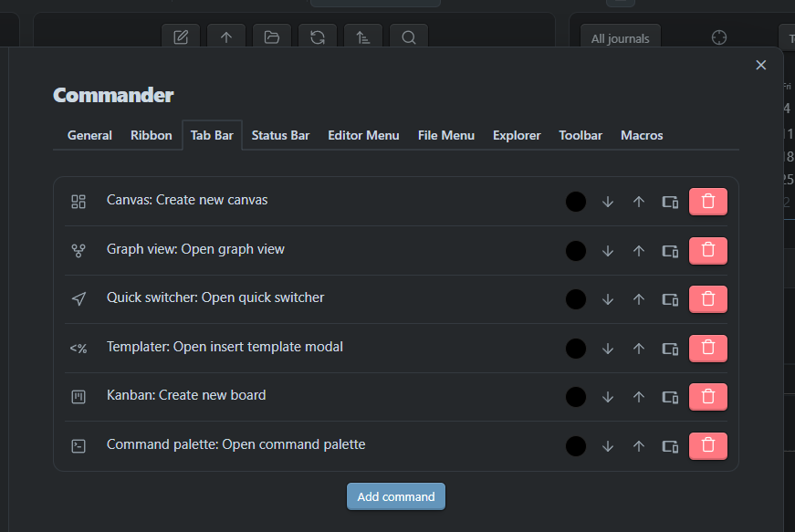Click the Kanban board icon
This screenshot has width=795, height=532.
(78, 396)
